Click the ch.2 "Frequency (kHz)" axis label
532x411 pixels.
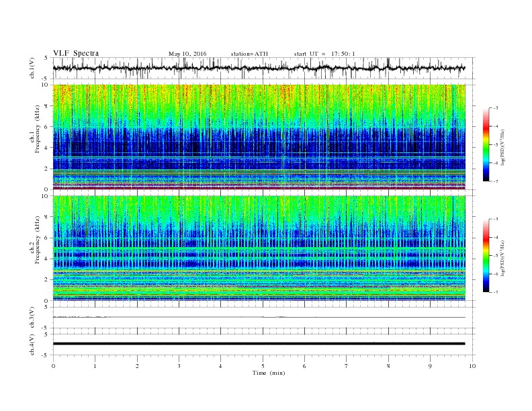click(38, 240)
